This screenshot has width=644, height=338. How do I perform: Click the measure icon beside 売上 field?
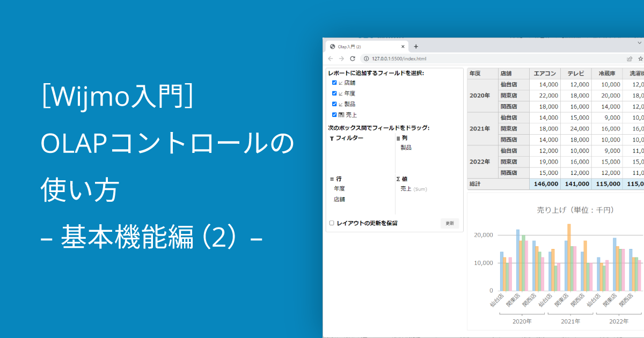[x=341, y=115]
